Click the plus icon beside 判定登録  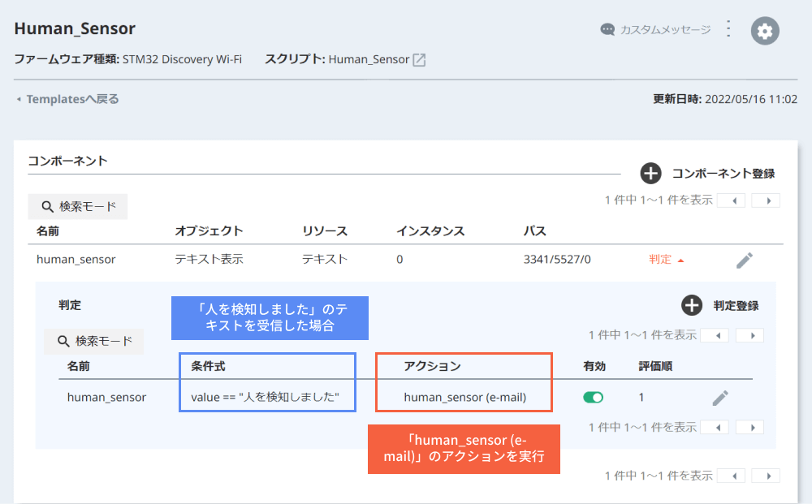(x=691, y=306)
